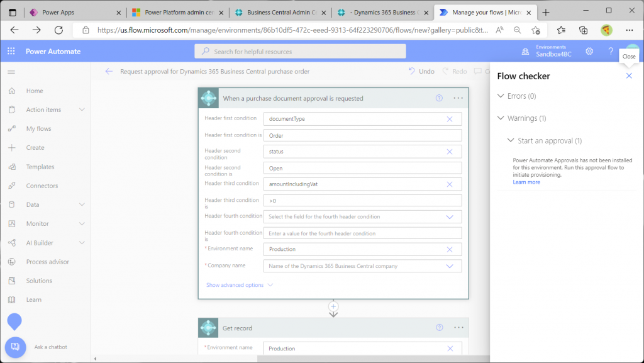Add this page to favorites
This screenshot has height=363, width=644.
point(536,30)
